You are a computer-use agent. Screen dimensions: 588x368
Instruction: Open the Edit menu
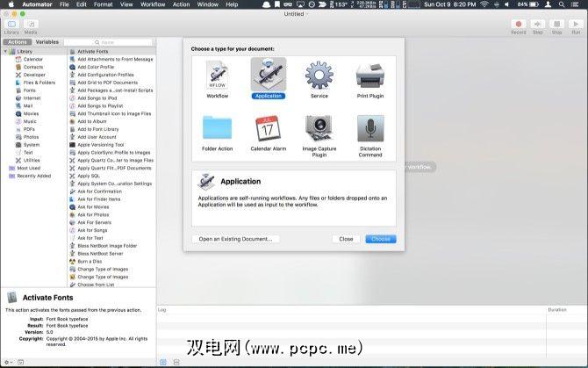[82, 4]
